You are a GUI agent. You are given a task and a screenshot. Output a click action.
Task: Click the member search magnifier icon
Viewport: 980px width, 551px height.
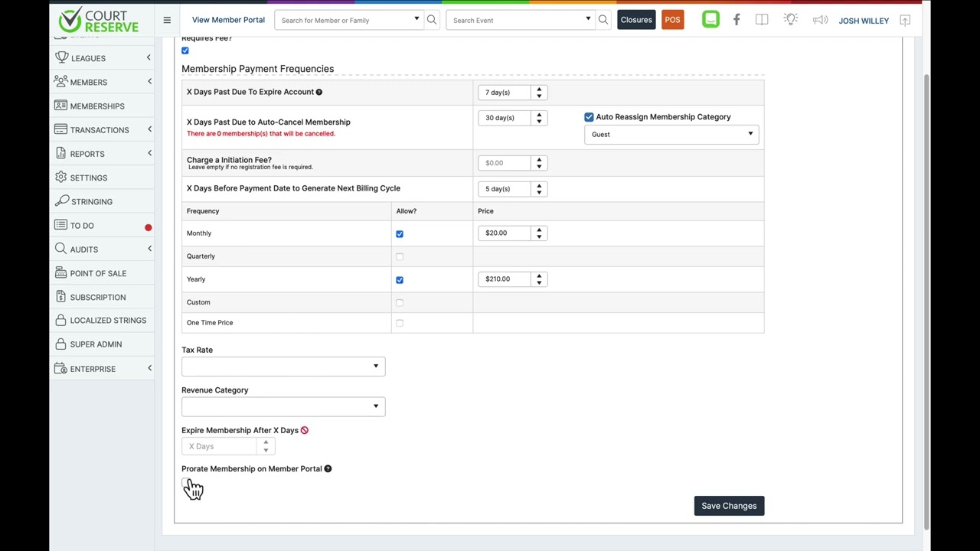click(x=432, y=21)
